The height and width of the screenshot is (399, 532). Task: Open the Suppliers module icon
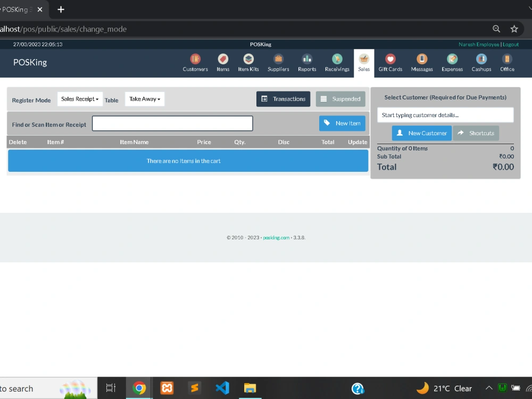tap(278, 59)
